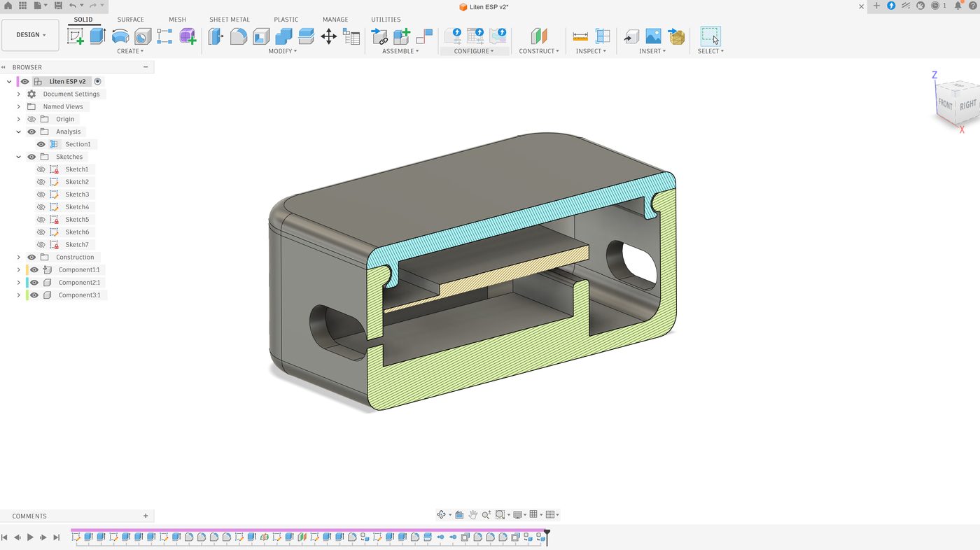Open the Change Parameters tool
This screenshot has height=550, width=980.
click(351, 36)
